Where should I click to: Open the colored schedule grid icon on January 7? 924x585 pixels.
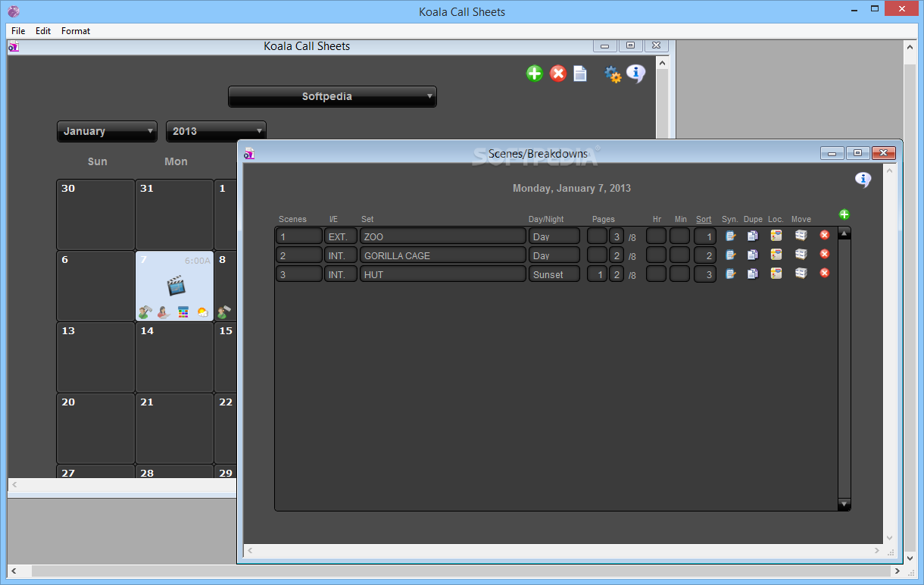[183, 311]
